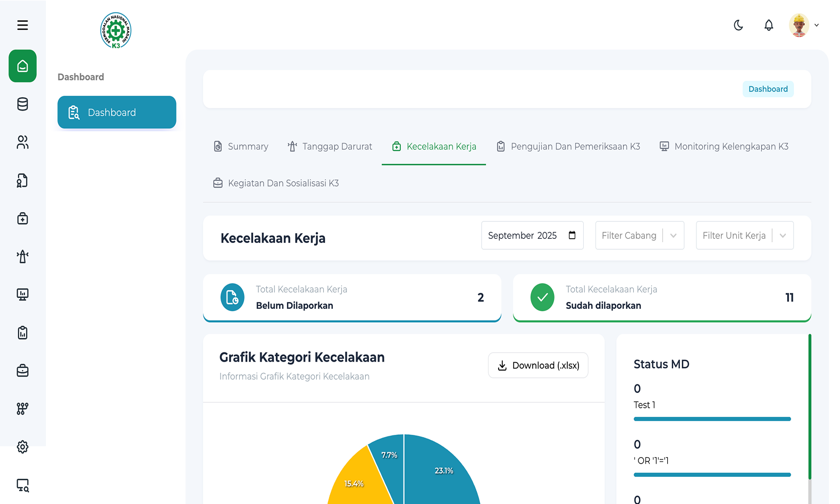This screenshot has height=504, width=840.
Task: Open the users icon in sidebar
Action: pos(22,142)
